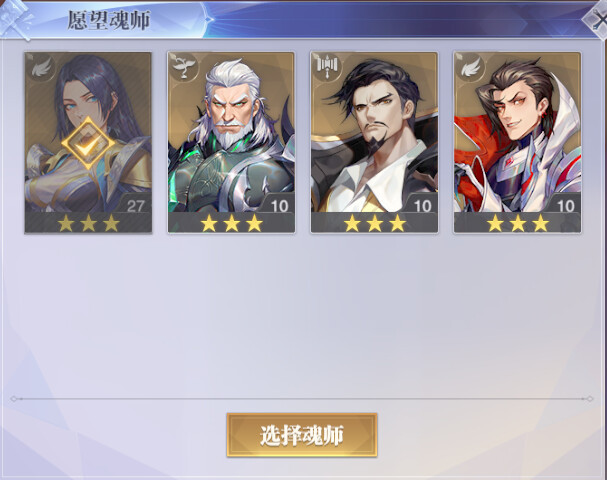Uncheck the golden checkmark on the first card

click(x=88, y=144)
